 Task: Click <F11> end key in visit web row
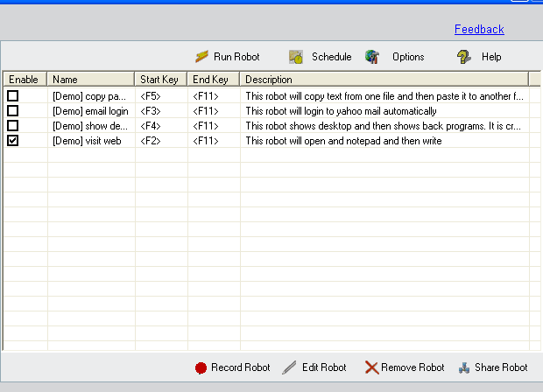[x=214, y=141]
